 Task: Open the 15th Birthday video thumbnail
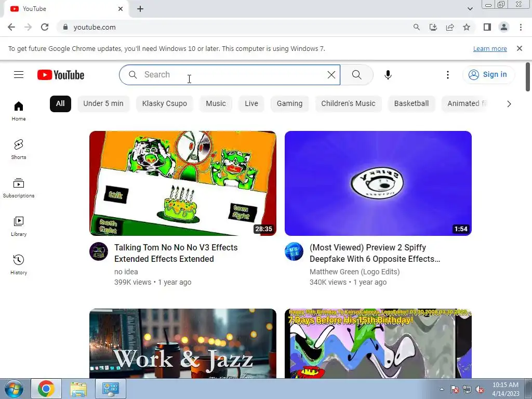[378, 343]
